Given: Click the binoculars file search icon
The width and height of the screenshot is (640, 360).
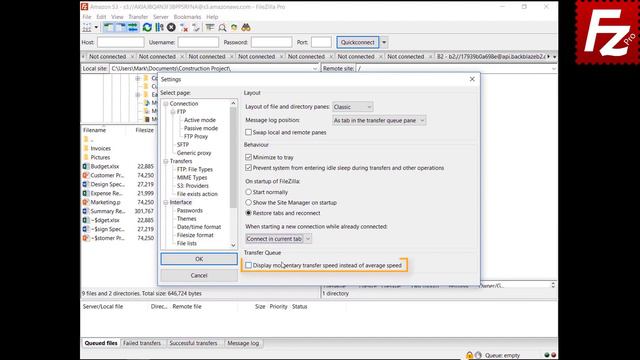Looking at the screenshot, I should pos(246,27).
